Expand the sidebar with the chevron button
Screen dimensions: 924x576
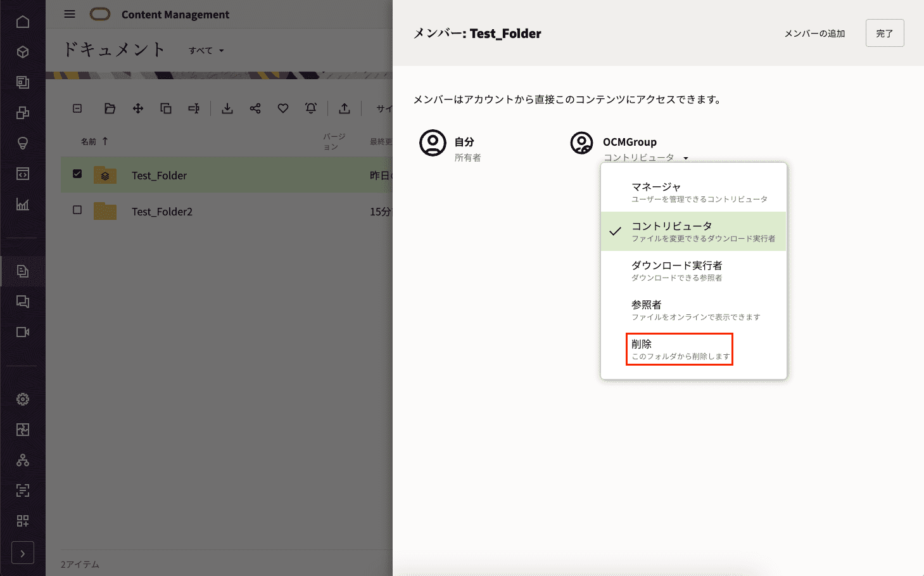[23, 553]
